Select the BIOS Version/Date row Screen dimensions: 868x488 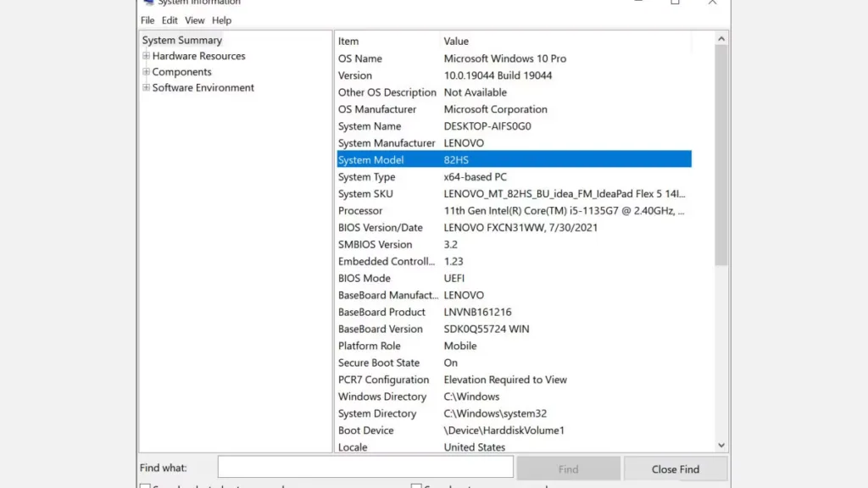point(514,227)
